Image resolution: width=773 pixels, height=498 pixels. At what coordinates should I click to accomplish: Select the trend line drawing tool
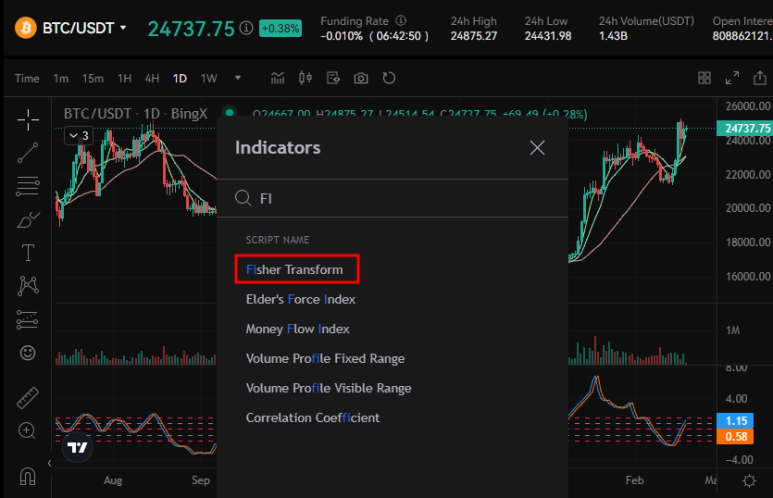(x=28, y=153)
